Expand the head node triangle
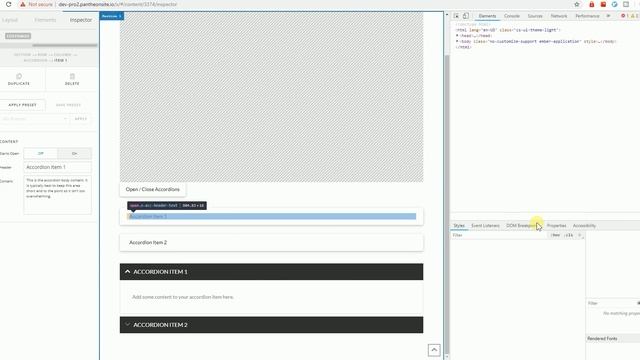 (457, 36)
